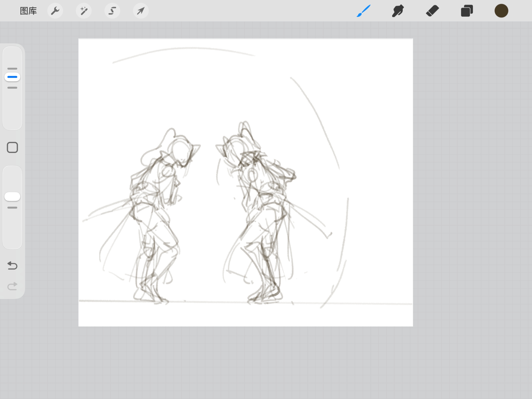This screenshot has height=399, width=532.
Task: Select the Smudge tool
Action: coord(398,11)
